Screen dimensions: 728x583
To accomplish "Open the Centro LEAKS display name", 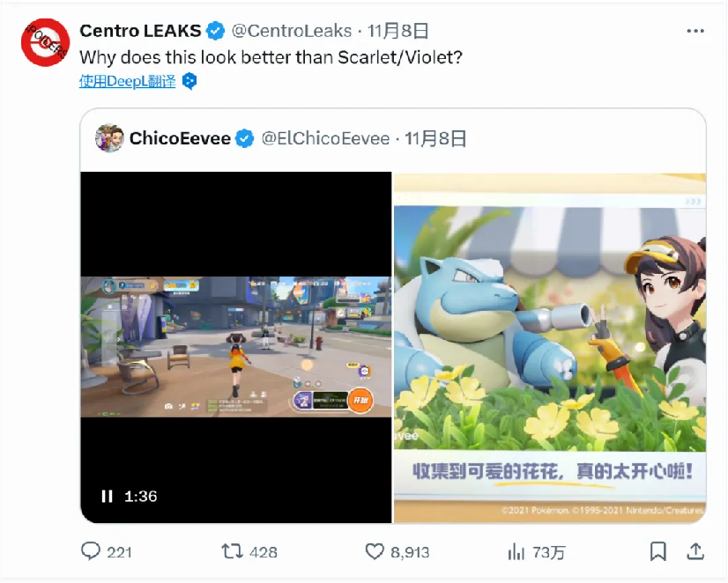I will coord(140,31).
